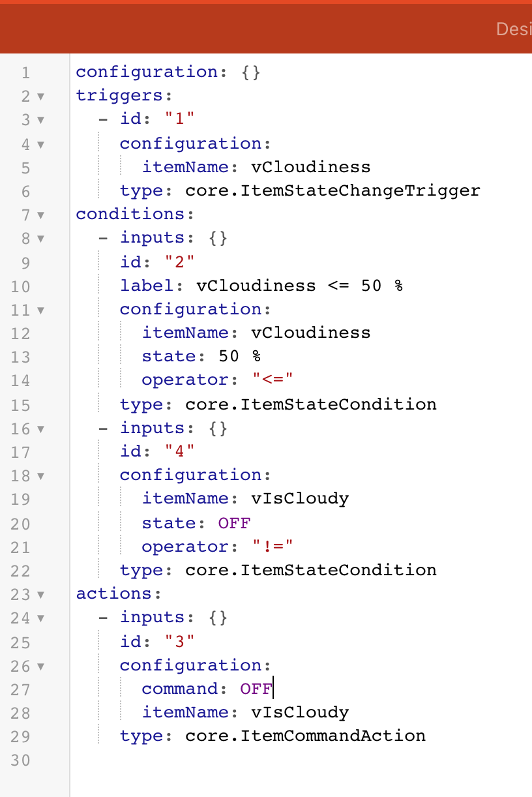Screen dimensions: 532x797
Task: Click line number 1 in the gutter
Action: tap(25, 72)
